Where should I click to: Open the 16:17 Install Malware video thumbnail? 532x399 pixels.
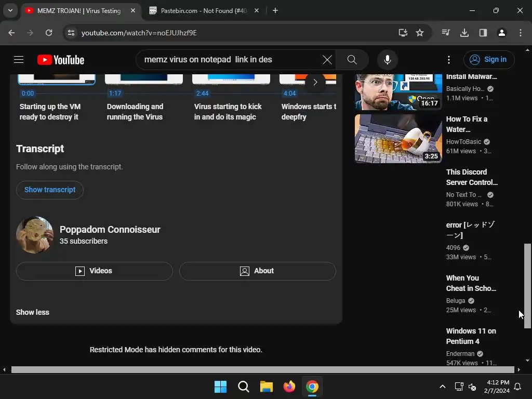point(398,92)
